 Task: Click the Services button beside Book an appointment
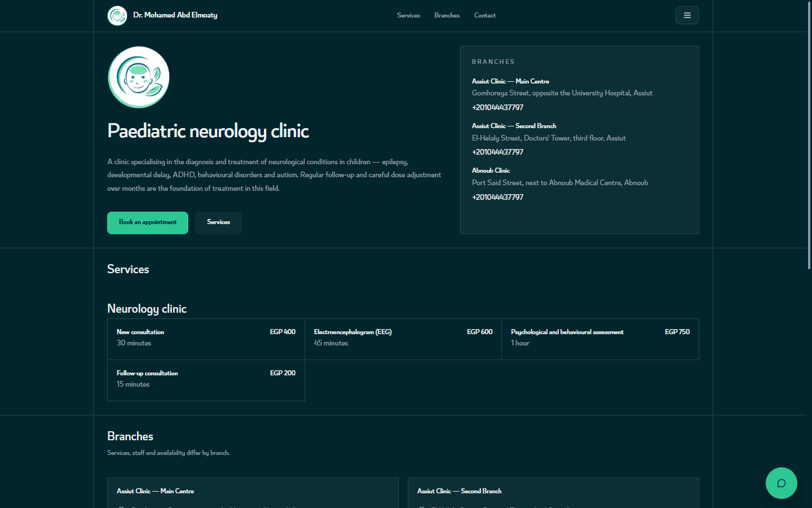point(218,222)
